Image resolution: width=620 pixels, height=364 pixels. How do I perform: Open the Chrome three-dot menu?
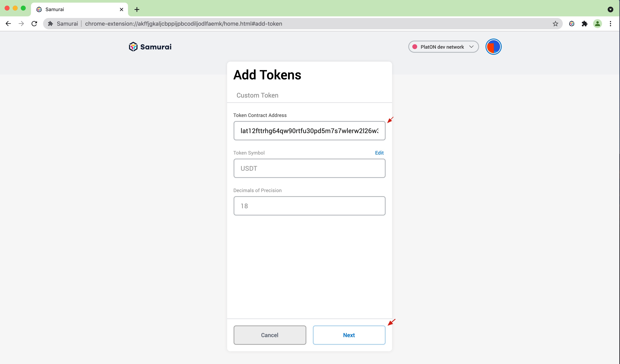(610, 24)
